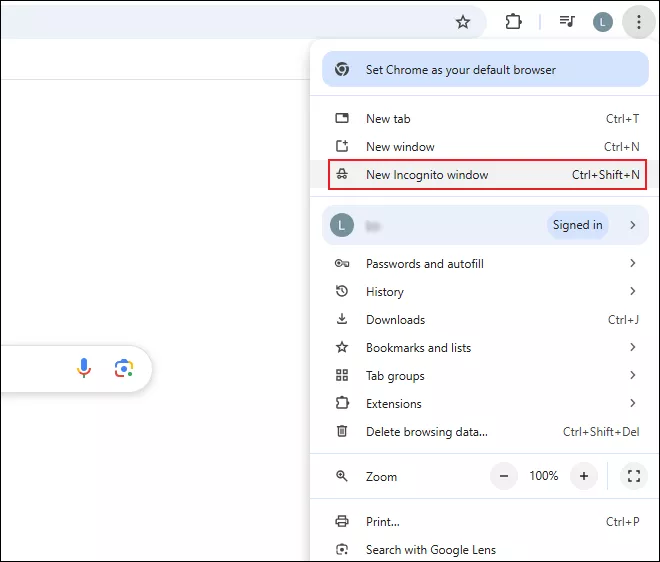
Task: Expand the Passwords and autofill chevron
Action: coord(633,264)
